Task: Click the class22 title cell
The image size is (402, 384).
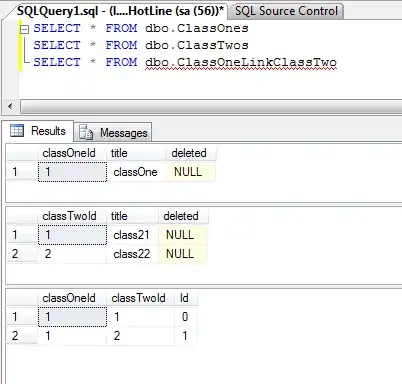Action: click(x=132, y=254)
